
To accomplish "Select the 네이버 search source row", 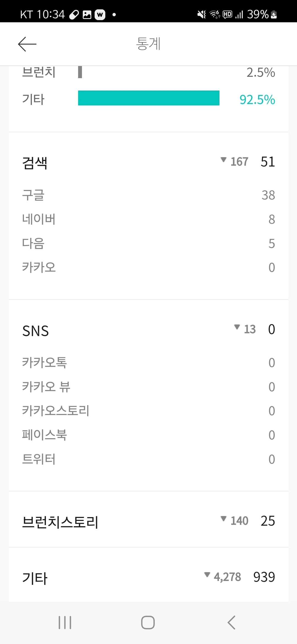I will (148, 219).
